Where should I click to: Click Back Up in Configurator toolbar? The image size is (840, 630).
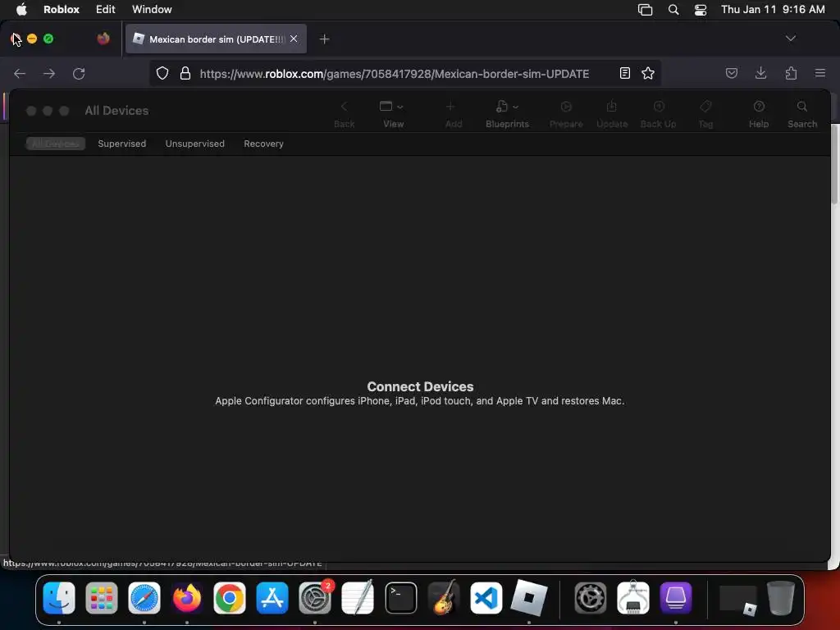click(659, 114)
